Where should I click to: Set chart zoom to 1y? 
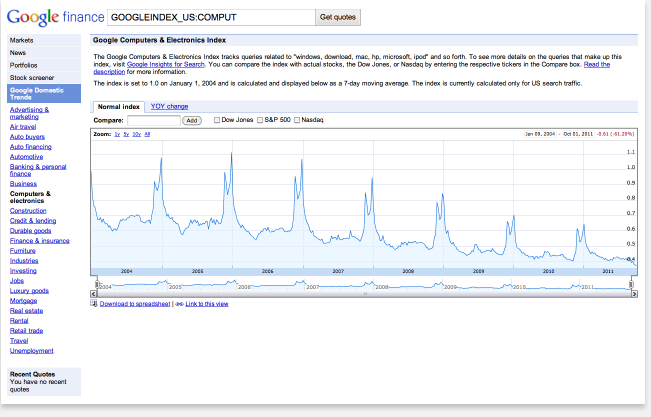(x=116, y=133)
